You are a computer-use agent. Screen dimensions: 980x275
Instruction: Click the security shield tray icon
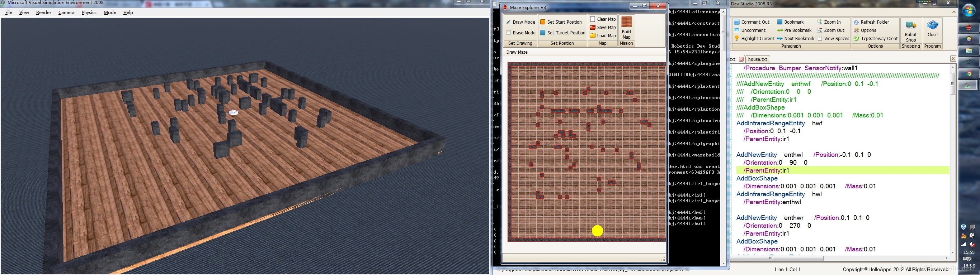(963, 227)
